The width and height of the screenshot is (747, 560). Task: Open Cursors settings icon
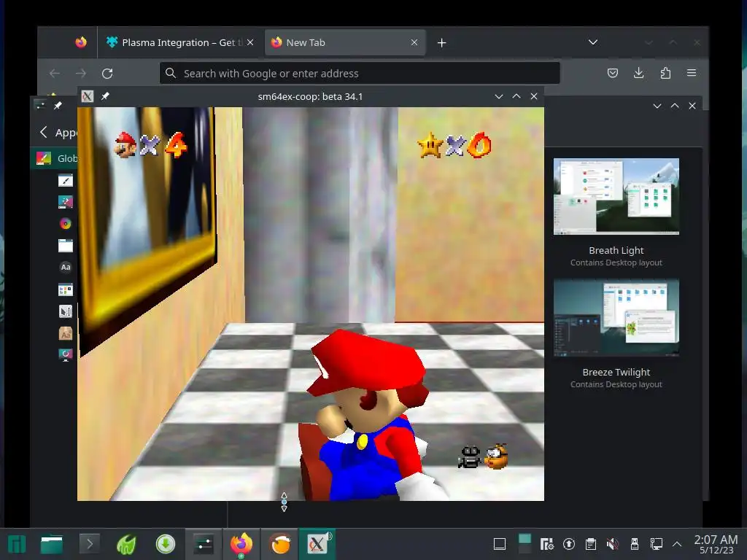[x=65, y=311]
